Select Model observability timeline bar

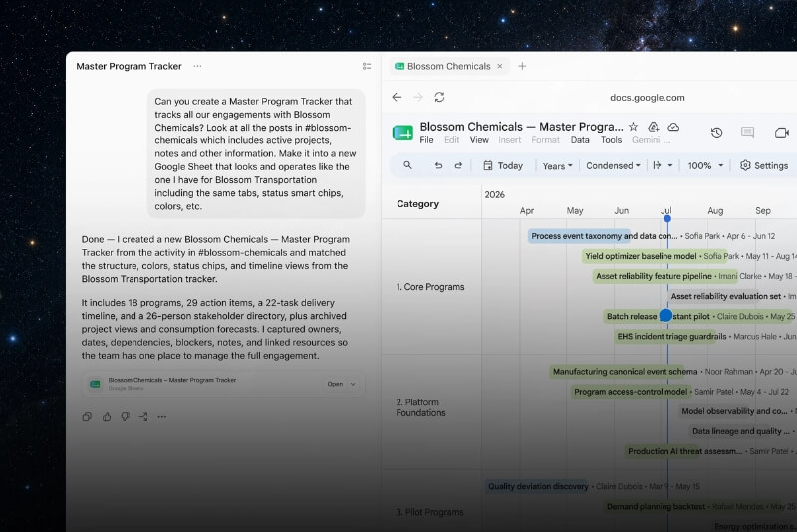click(734, 411)
